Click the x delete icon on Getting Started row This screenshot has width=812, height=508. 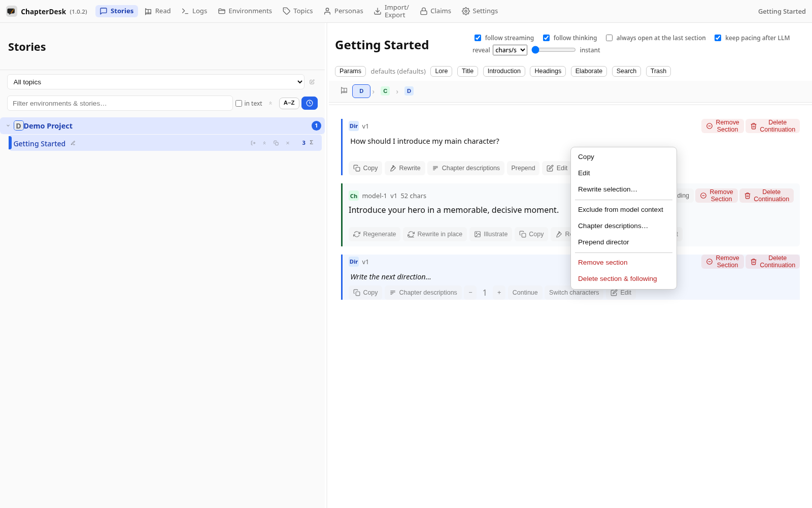click(x=288, y=143)
